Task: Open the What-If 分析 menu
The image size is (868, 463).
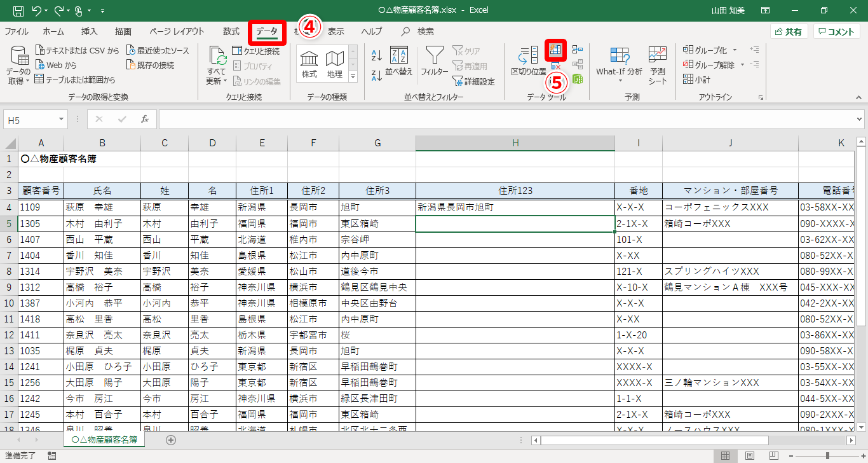Action: [x=619, y=66]
